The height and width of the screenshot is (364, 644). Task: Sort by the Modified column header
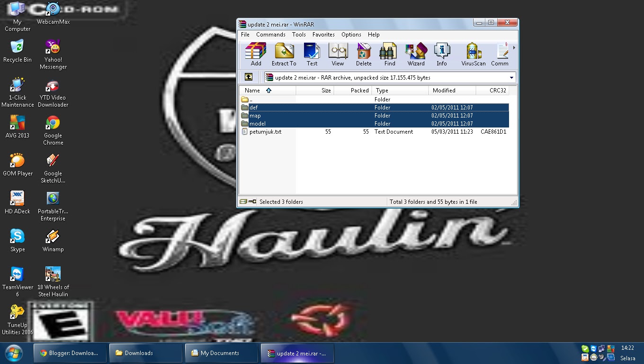point(452,91)
